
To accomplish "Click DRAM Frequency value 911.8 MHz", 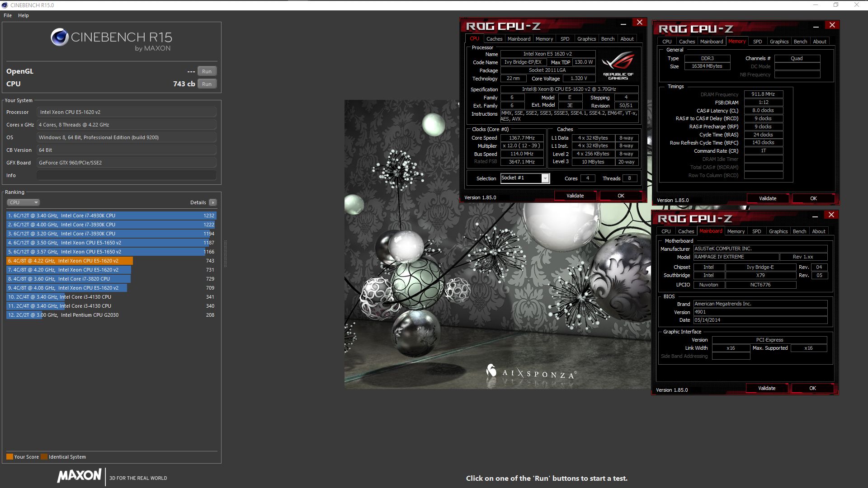I will 764,94.
